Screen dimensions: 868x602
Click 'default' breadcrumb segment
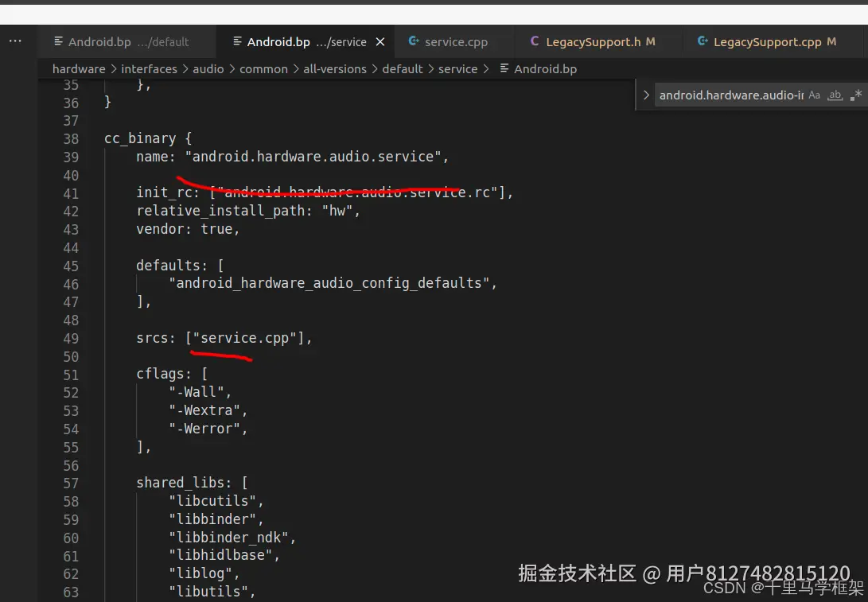pos(403,69)
